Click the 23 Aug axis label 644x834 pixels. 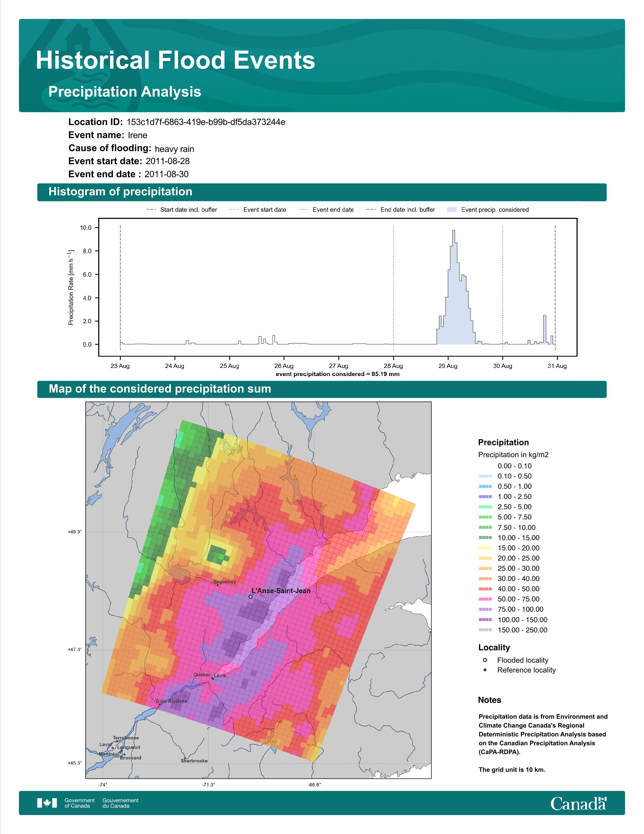(120, 366)
